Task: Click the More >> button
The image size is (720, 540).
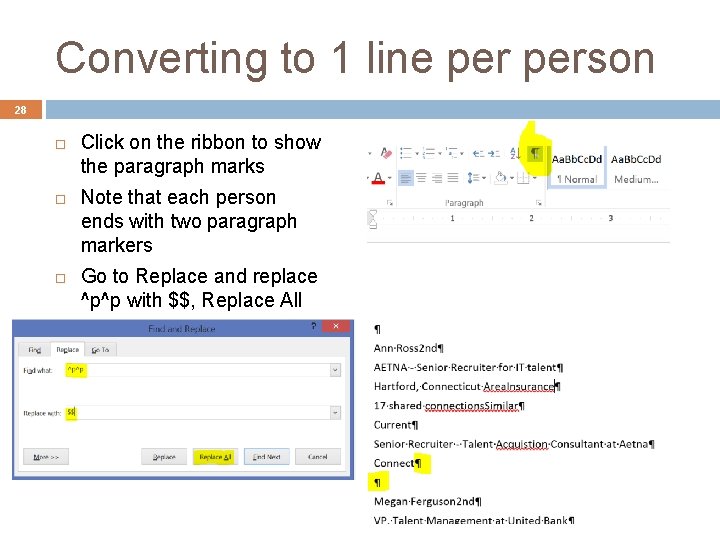Action: tap(46, 457)
